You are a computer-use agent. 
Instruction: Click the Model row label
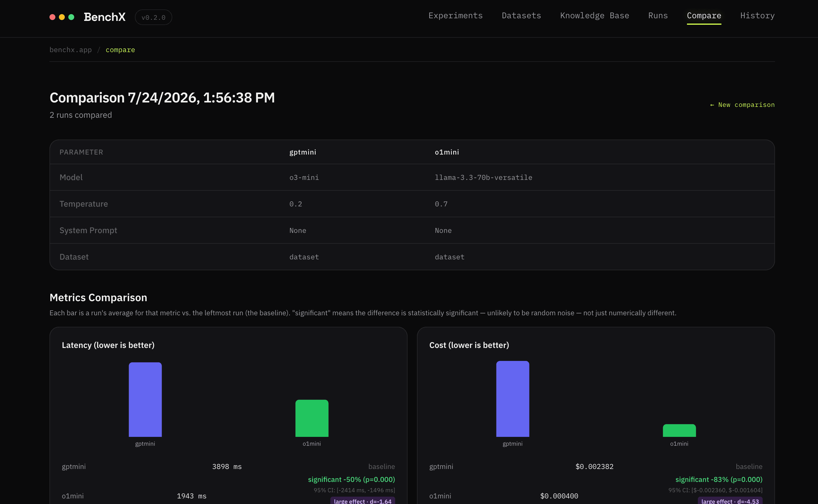71,177
